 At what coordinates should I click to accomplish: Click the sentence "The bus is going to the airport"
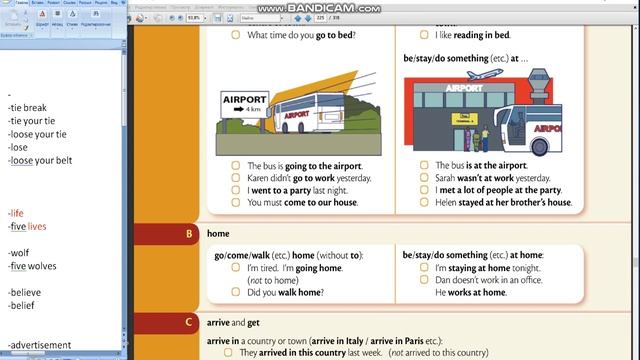[305, 166]
